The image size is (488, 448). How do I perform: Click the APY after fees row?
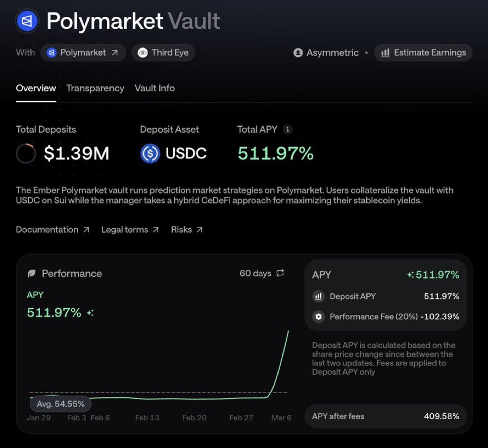(385, 416)
